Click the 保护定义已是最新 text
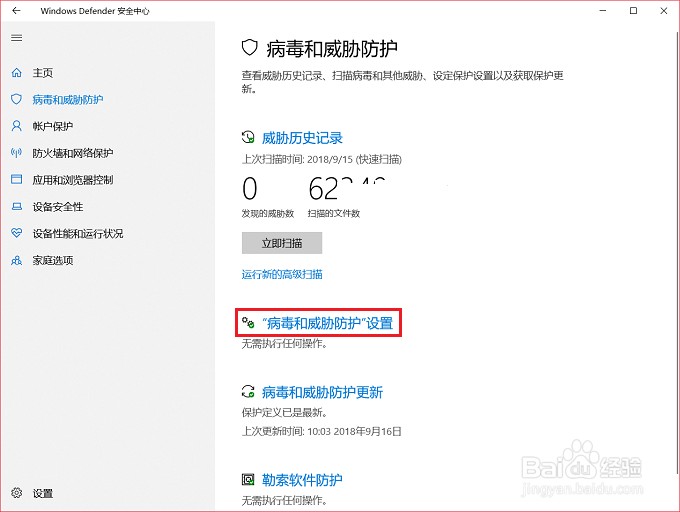The width and height of the screenshot is (680, 512). click(284, 412)
